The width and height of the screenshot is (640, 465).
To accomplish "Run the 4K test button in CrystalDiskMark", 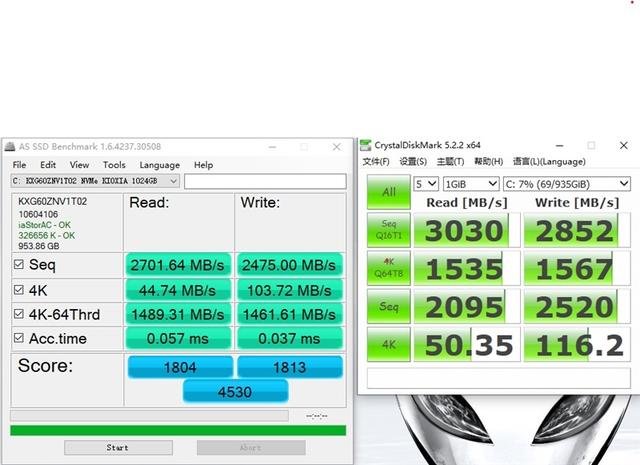I will pos(389,344).
